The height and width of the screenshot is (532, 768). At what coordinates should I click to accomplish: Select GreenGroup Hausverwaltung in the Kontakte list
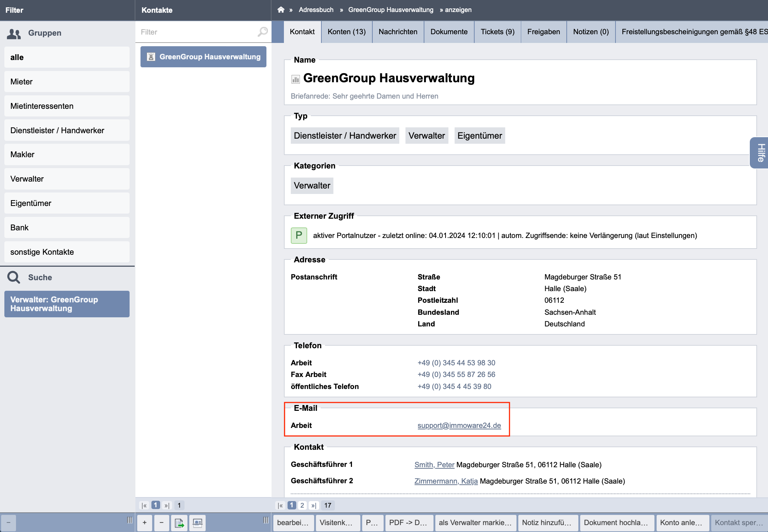pyautogui.click(x=203, y=57)
